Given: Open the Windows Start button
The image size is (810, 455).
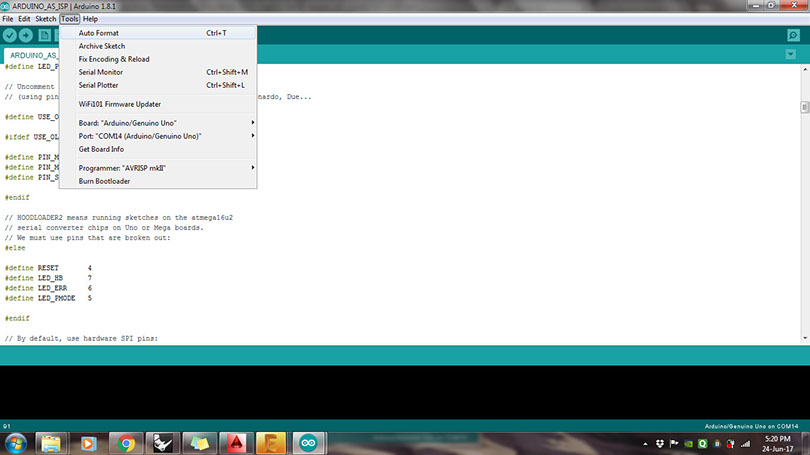Looking at the screenshot, I should pos(15,444).
